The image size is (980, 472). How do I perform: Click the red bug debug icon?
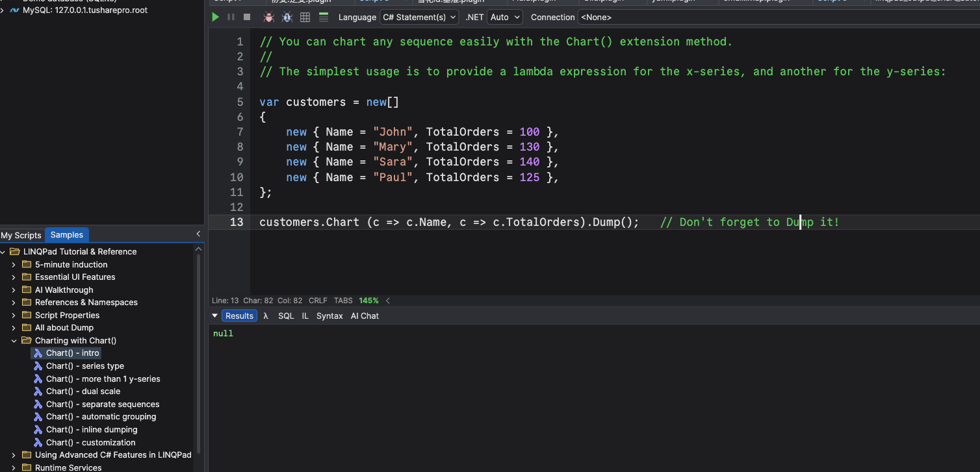click(268, 17)
